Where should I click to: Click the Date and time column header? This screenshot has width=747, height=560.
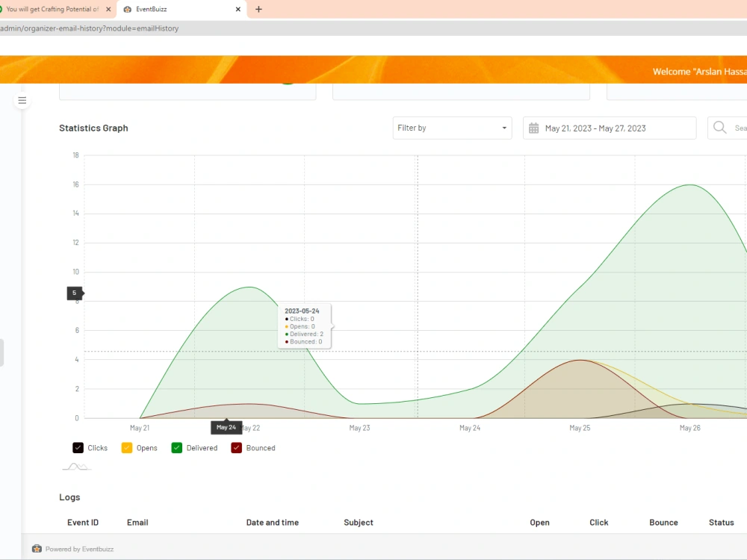(x=273, y=523)
